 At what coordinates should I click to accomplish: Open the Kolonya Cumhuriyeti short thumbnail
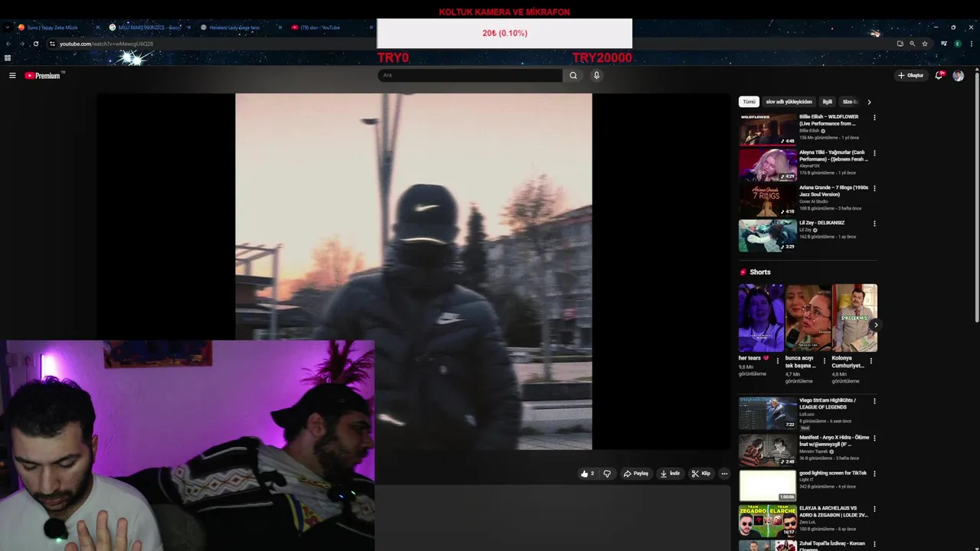tap(854, 318)
